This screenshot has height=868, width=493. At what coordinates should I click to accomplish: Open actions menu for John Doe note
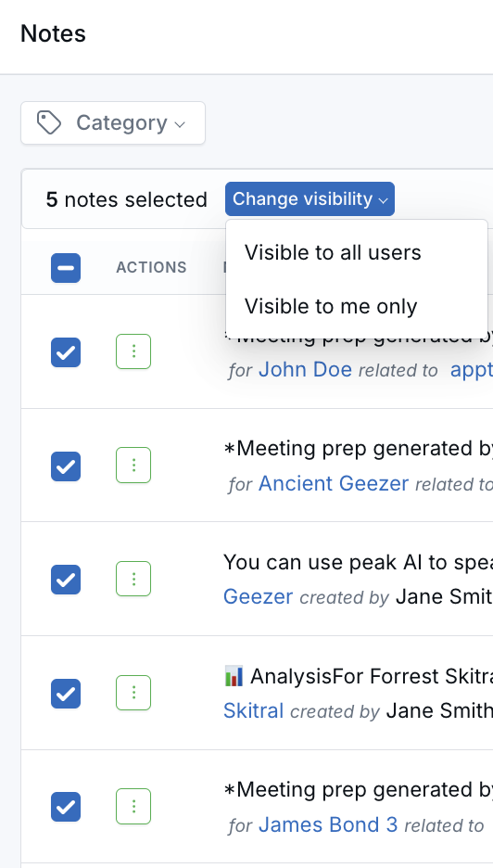pyautogui.click(x=133, y=351)
